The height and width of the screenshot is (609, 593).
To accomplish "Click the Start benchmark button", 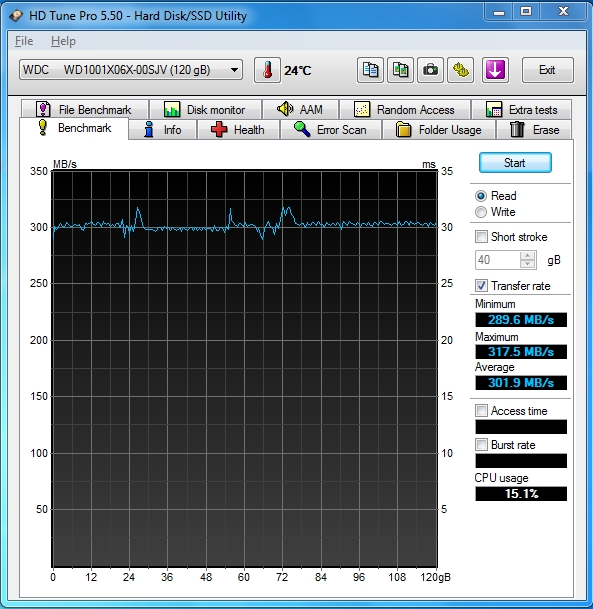I will pos(515,163).
